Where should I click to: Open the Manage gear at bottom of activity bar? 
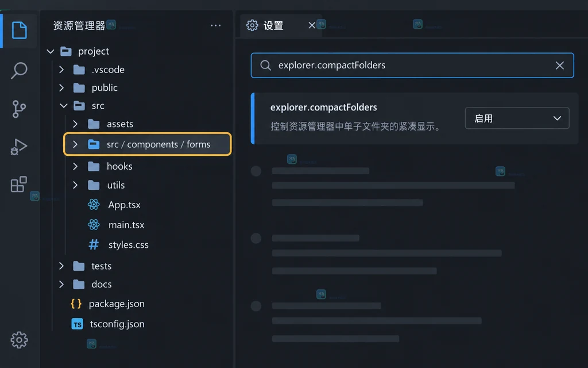(x=19, y=340)
